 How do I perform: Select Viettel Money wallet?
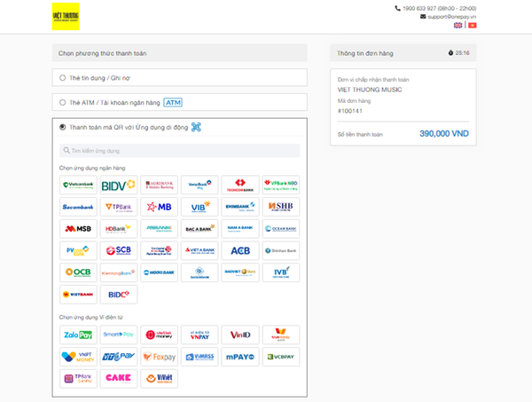pos(159,335)
